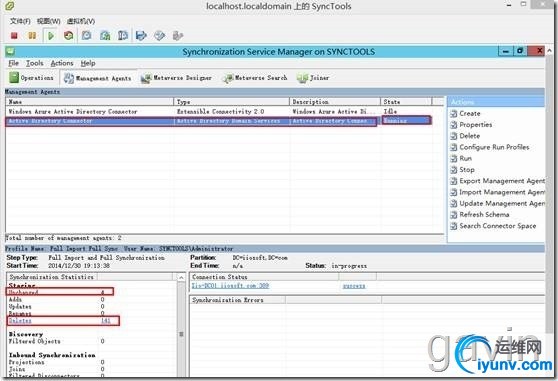
Task: Click the green play VM toolbar icon
Action: pyautogui.click(x=51, y=36)
